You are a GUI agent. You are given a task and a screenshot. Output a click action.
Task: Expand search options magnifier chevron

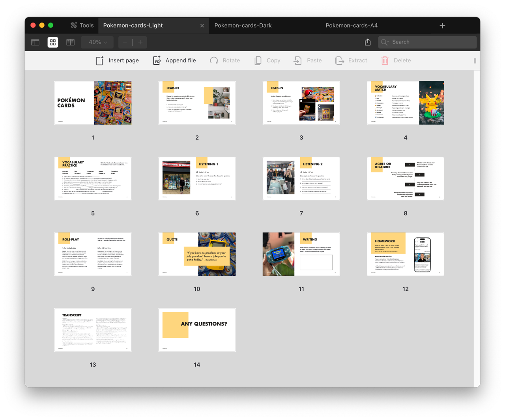(385, 42)
